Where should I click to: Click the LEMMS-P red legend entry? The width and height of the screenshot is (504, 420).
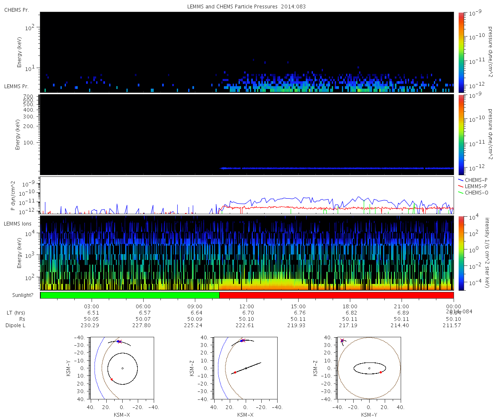pyautogui.click(x=475, y=186)
